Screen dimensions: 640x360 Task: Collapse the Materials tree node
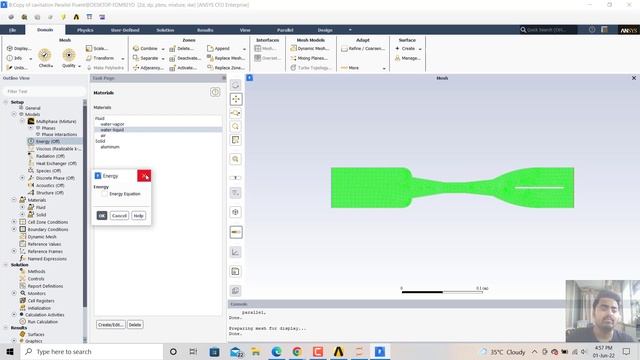(14, 200)
